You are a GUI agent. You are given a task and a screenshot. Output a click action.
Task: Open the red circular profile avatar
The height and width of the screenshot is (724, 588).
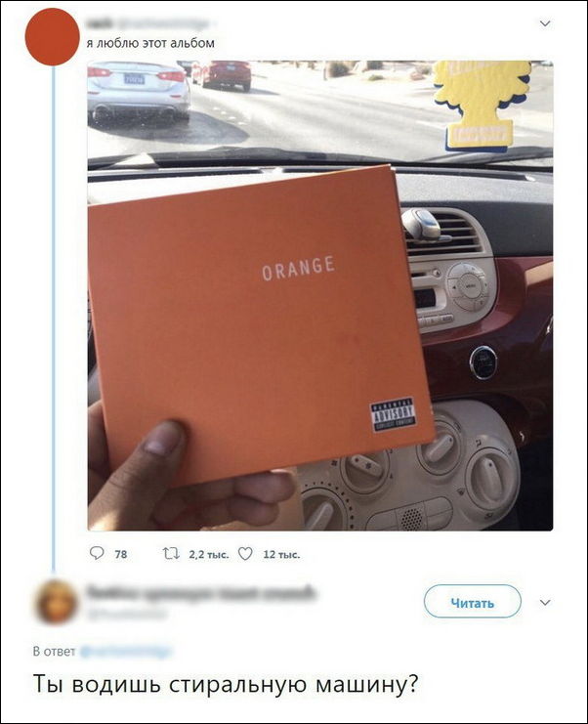52,37
